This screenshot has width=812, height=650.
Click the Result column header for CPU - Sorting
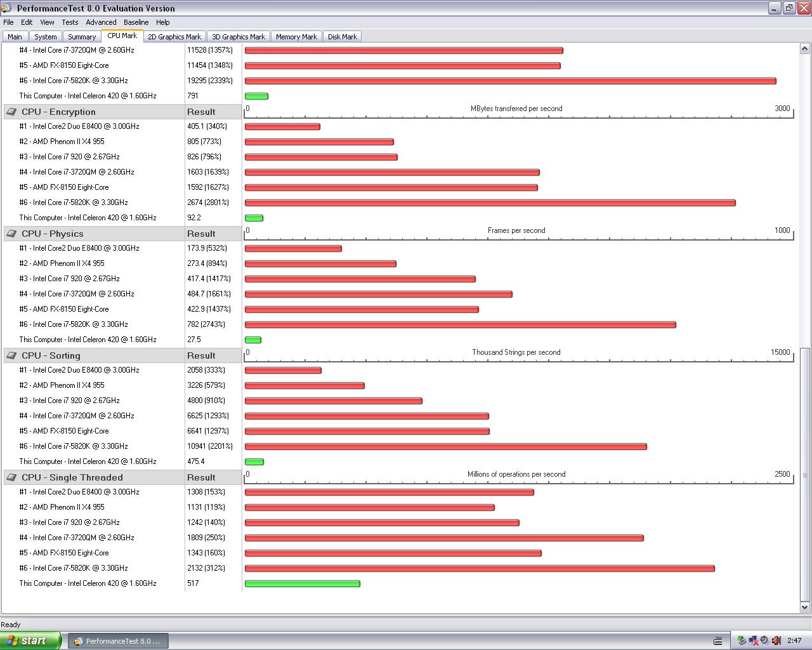click(201, 355)
